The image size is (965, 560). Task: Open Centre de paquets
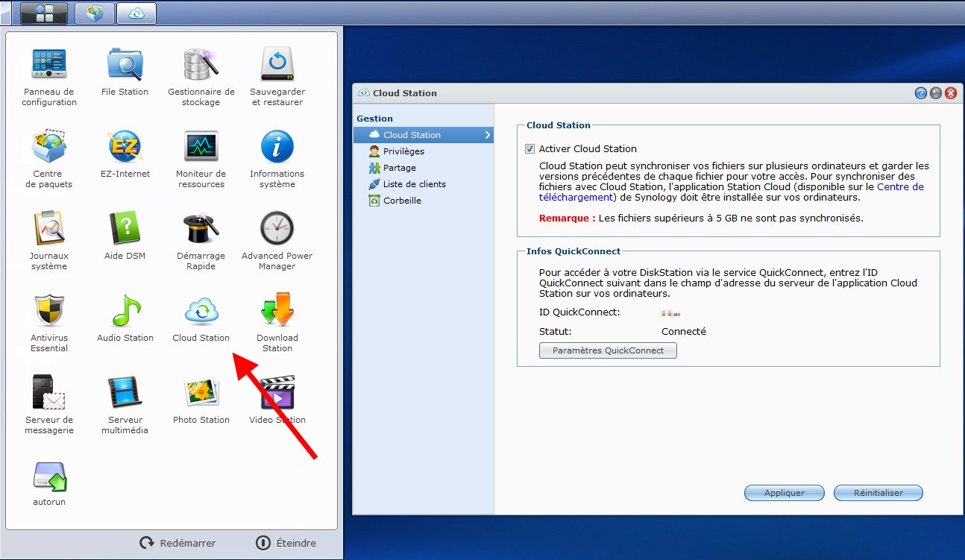(x=49, y=159)
